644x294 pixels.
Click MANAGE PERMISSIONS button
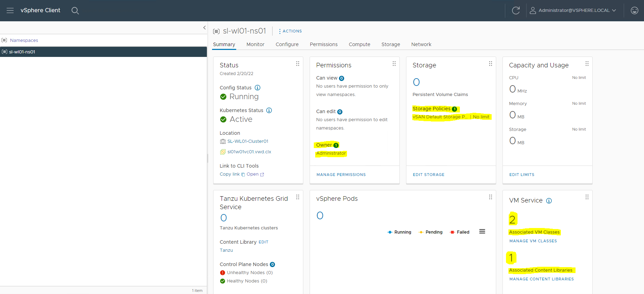tap(341, 175)
